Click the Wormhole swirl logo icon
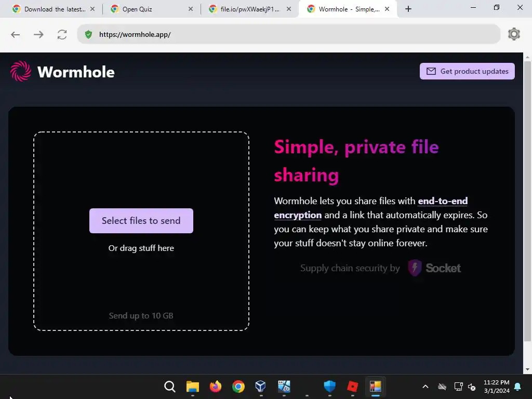The width and height of the screenshot is (532, 399). (21, 71)
